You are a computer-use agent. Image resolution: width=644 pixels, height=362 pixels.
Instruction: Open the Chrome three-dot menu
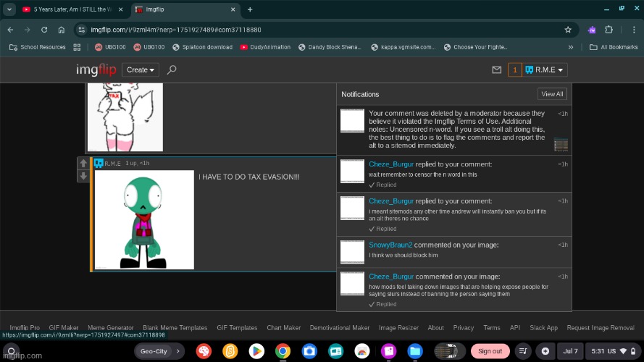click(634, 30)
